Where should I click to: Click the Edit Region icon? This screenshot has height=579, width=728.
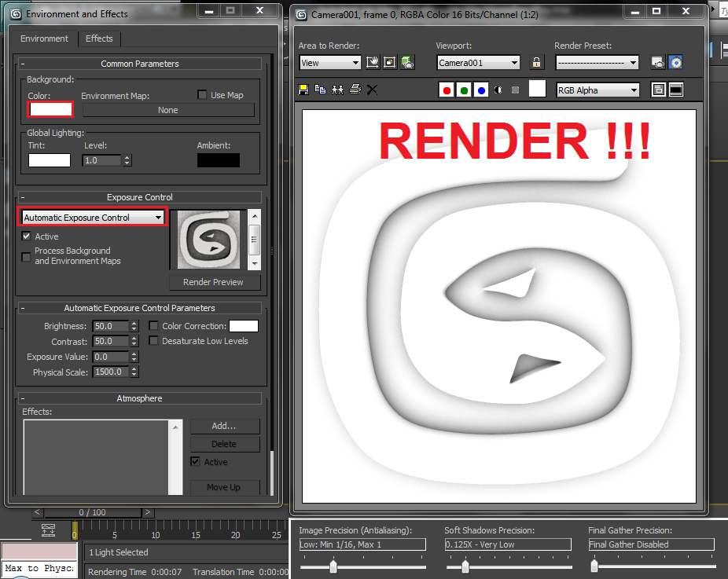tap(373, 62)
